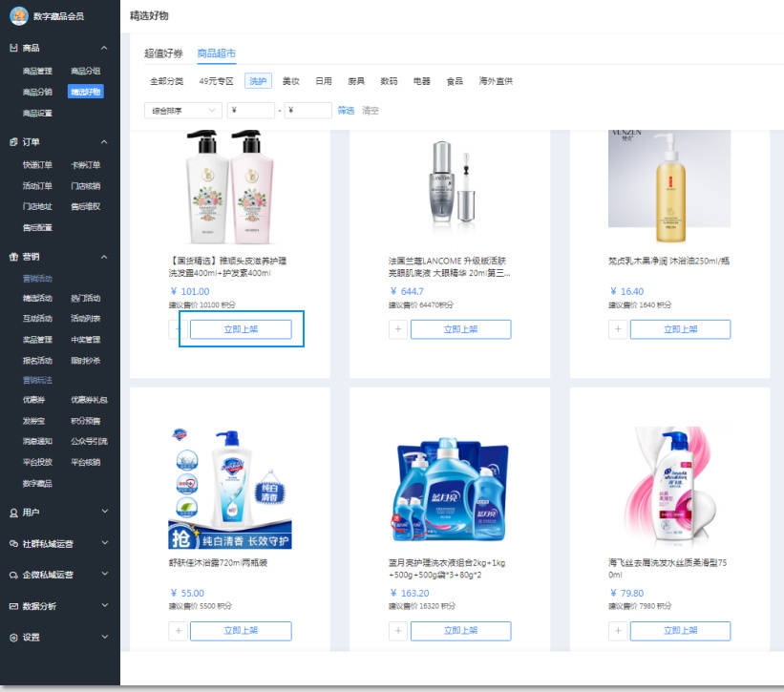The image size is (784, 692).
Task: Collapse the 商品 sidebar section chevron
Action: pyautogui.click(x=104, y=48)
